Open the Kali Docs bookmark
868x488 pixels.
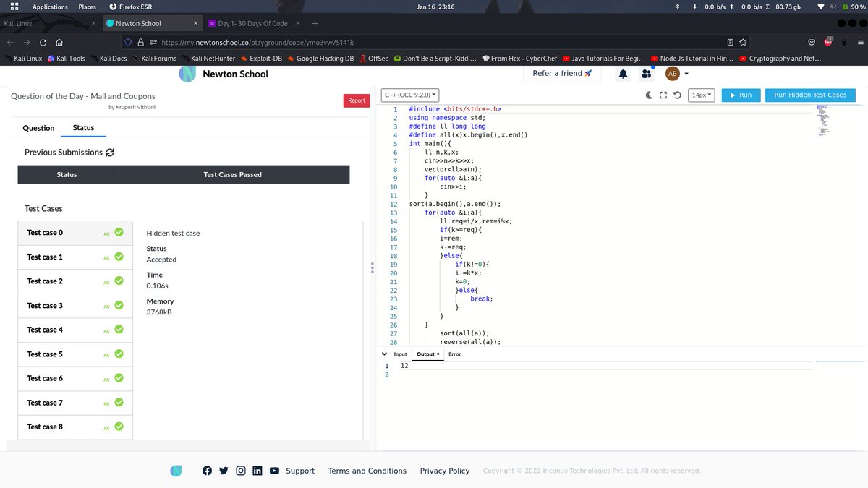[109, 59]
